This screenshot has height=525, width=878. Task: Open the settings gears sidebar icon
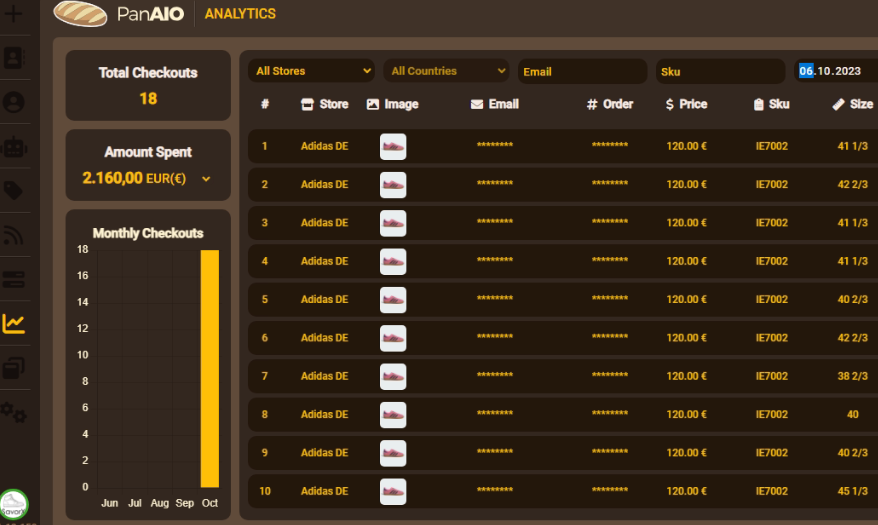pos(13,412)
